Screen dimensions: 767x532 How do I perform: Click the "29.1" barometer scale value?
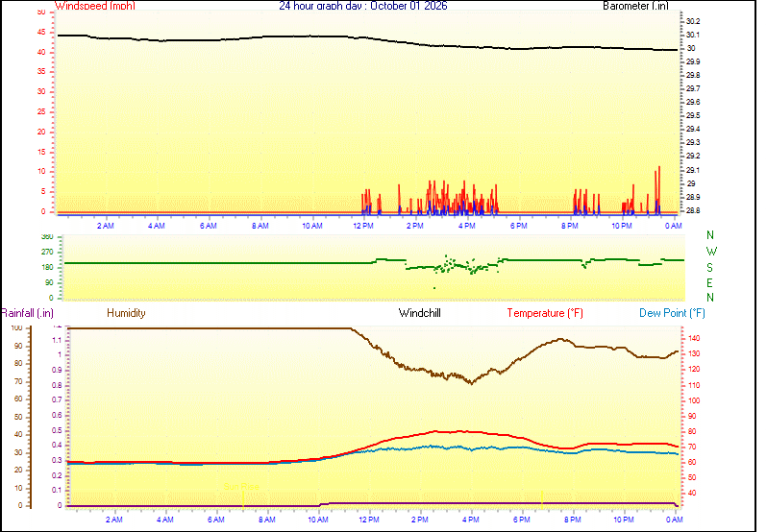[x=693, y=171]
